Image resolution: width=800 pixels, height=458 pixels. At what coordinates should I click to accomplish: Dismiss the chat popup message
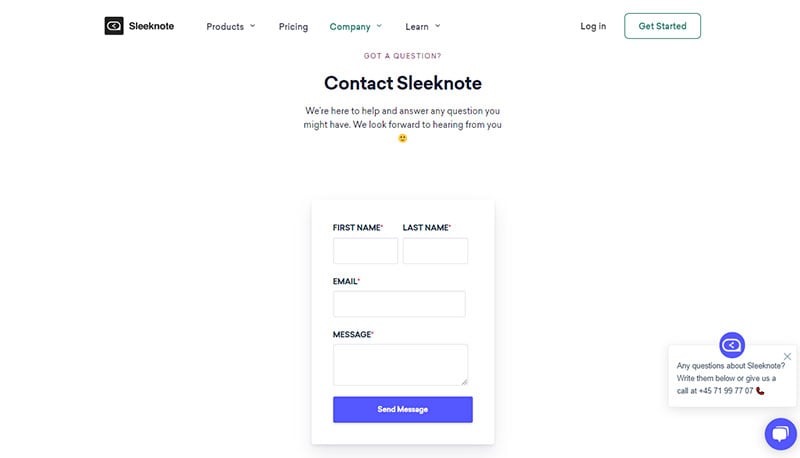[x=787, y=357]
